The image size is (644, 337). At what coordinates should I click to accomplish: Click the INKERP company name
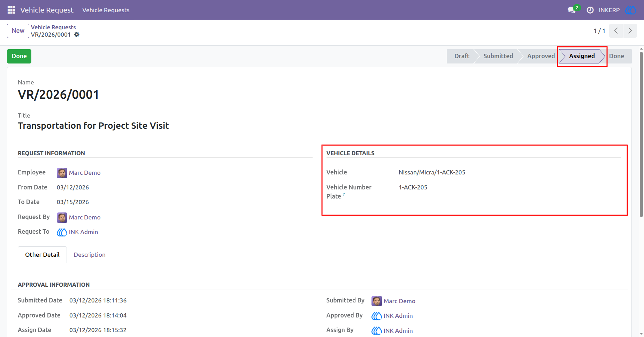[609, 10]
